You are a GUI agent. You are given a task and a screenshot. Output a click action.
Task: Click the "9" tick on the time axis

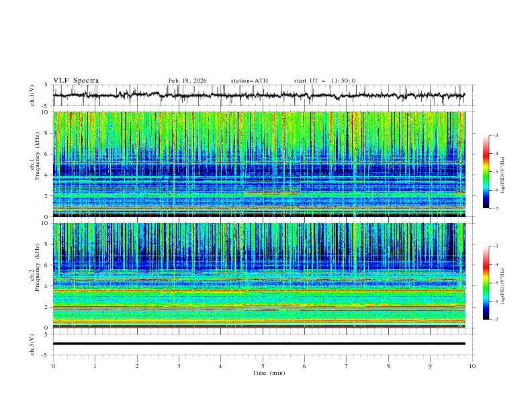[x=430, y=366]
